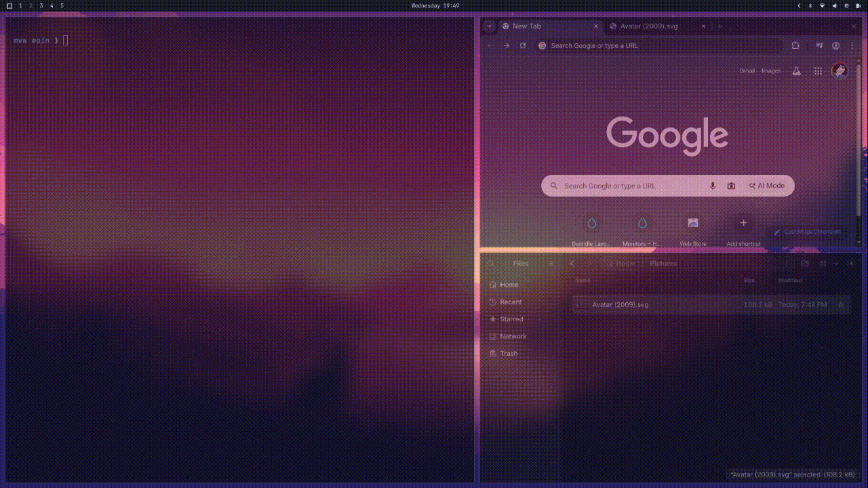Open Search Labs flask icon

[797, 70]
